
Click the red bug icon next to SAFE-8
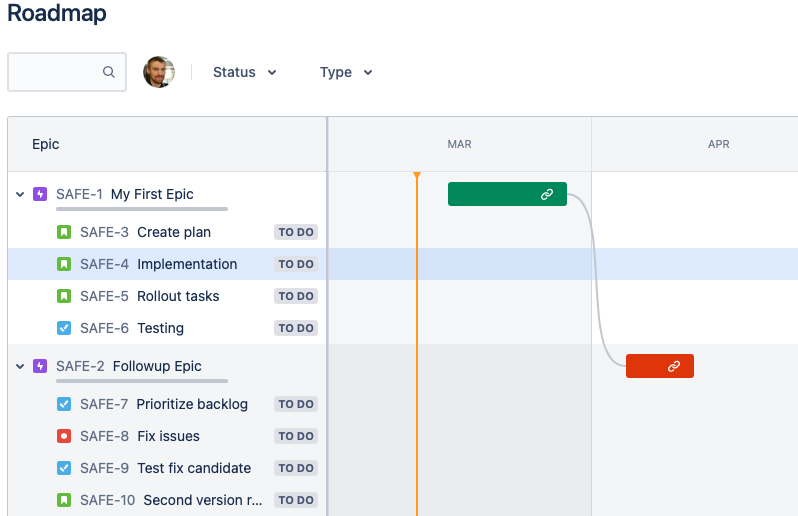tap(64, 436)
